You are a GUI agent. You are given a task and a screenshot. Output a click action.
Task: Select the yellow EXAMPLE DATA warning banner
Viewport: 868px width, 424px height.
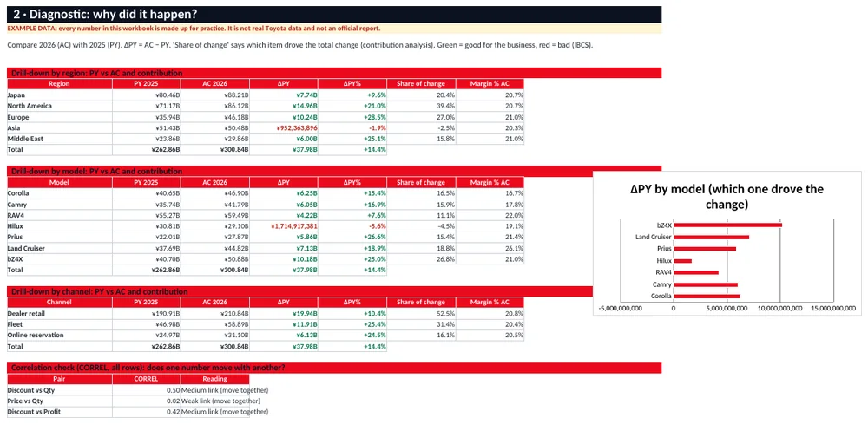pyautogui.click(x=334, y=29)
